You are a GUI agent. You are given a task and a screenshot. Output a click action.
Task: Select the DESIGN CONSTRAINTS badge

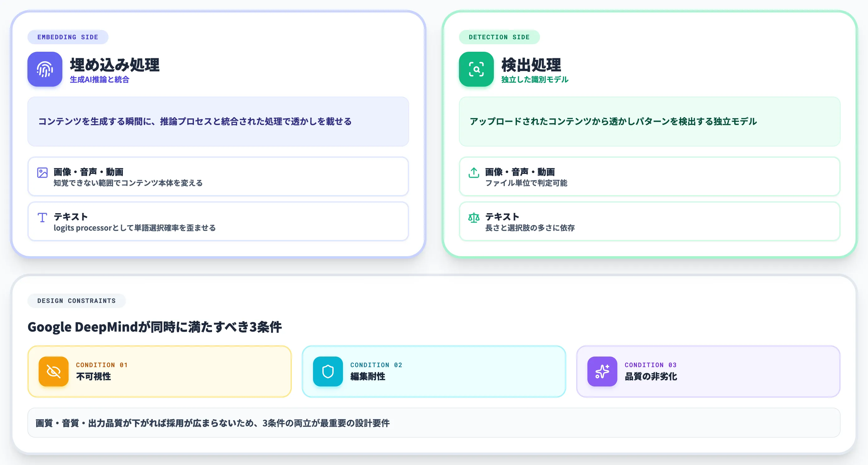pos(76,301)
